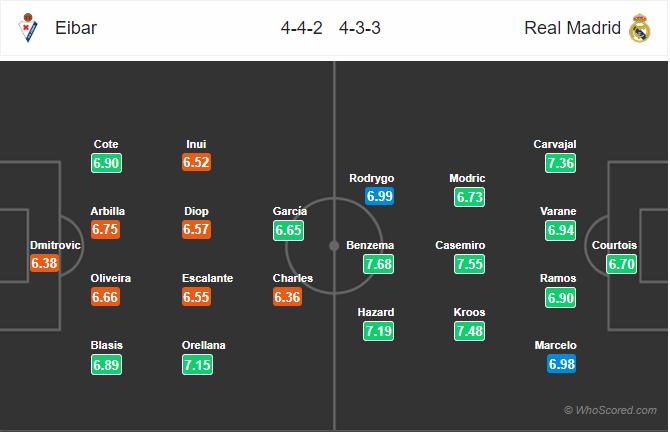Select the Carvajal player name
Screen dimensions: 670x432
coord(555,144)
